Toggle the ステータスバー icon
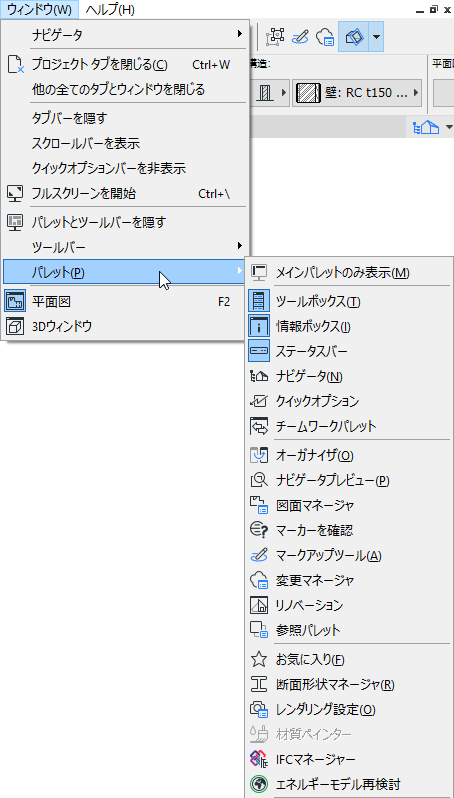The width and height of the screenshot is (454, 798). 259,351
